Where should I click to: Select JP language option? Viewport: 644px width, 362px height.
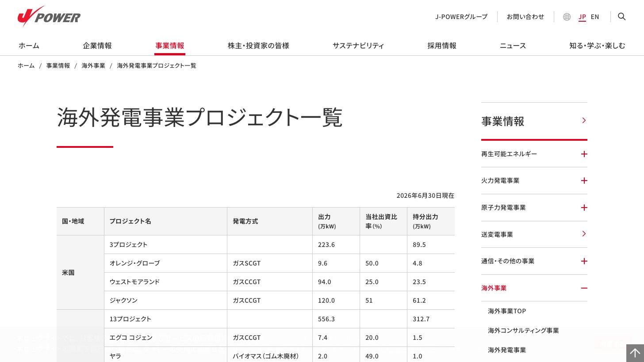click(x=582, y=17)
